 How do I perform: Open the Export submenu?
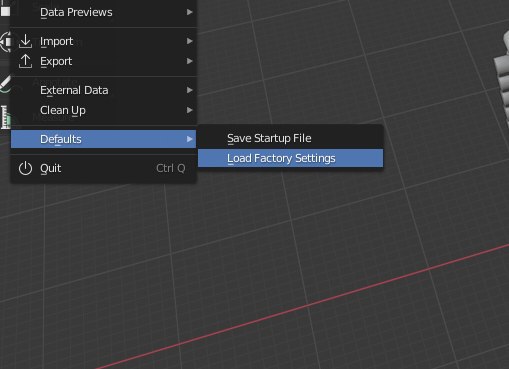(x=104, y=61)
